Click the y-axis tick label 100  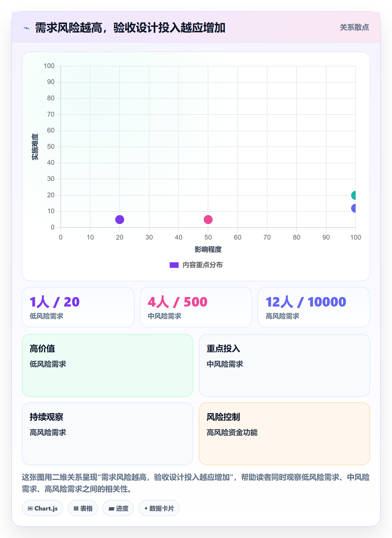49,66
